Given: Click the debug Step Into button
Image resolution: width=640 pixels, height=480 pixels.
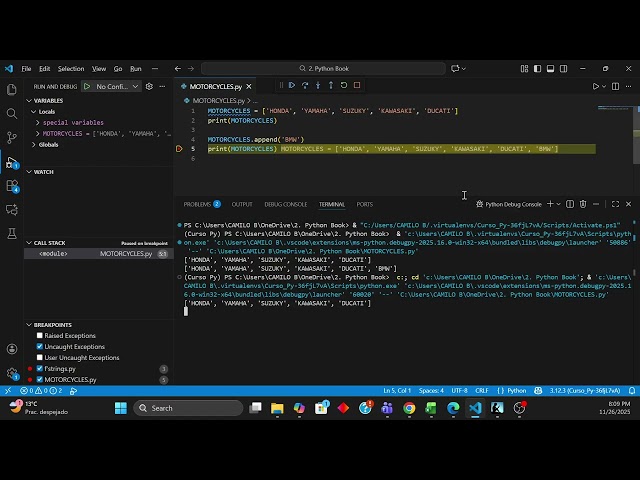Looking at the screenshot, I should tap(318, 85).
